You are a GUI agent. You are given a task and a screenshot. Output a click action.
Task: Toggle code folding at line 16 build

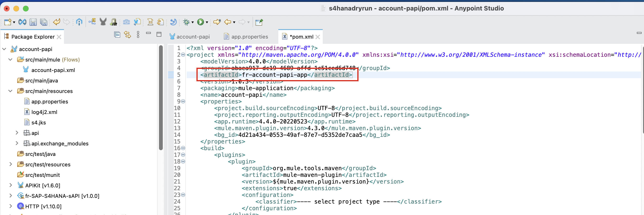point(183,148)
